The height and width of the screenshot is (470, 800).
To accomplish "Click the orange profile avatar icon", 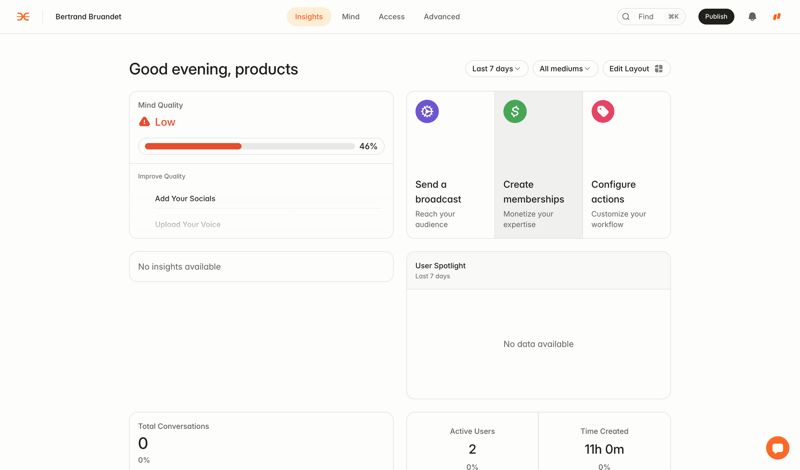I will (777, 17).
